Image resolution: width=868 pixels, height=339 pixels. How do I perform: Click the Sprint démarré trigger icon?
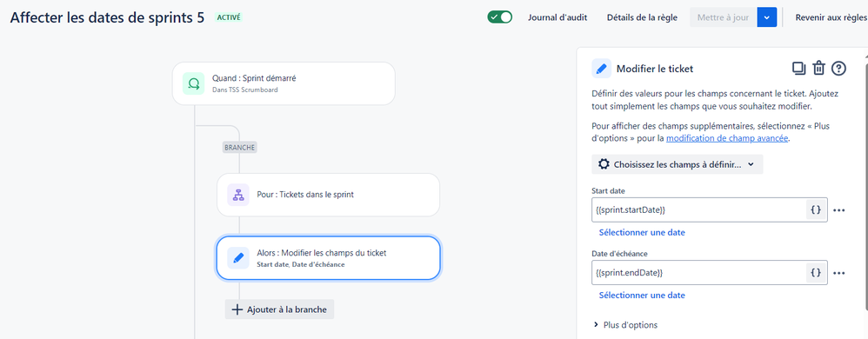pyautogui.click(x=194, y=83)
